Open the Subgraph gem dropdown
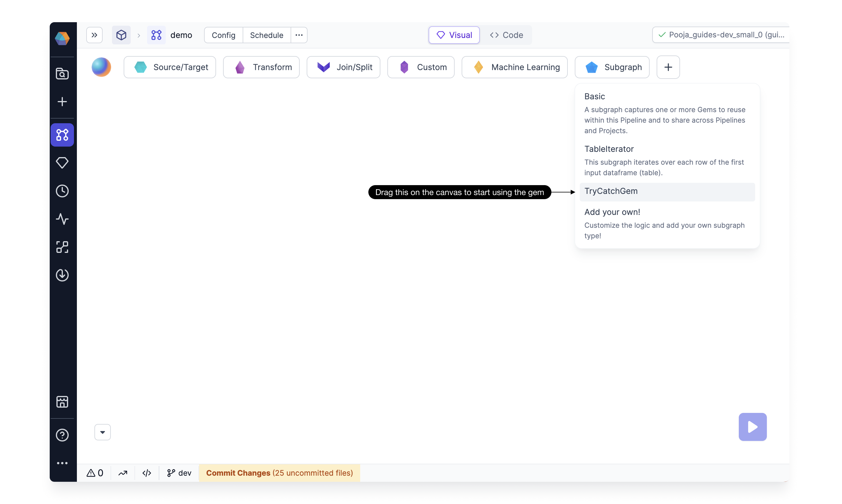 click(612, 67)
